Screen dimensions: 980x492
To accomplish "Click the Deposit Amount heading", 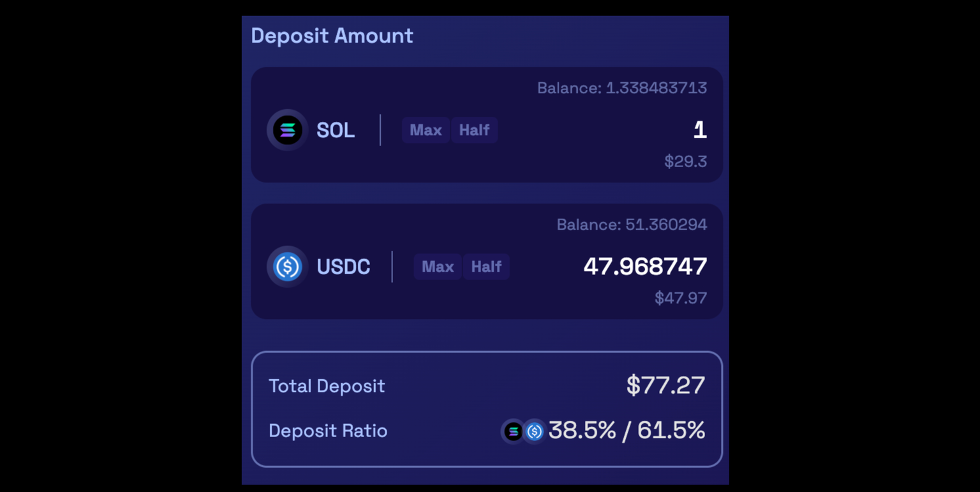I will tap(332, 36).
